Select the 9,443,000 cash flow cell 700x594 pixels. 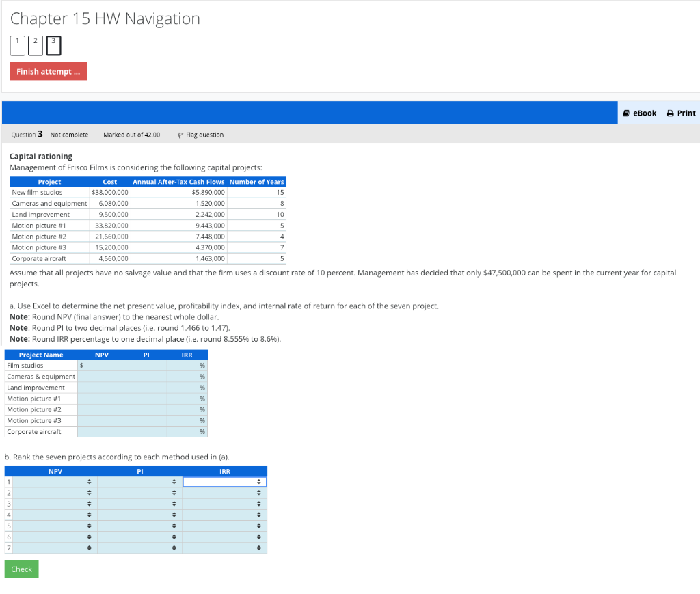pyautogui.click(x=178, y=226)
